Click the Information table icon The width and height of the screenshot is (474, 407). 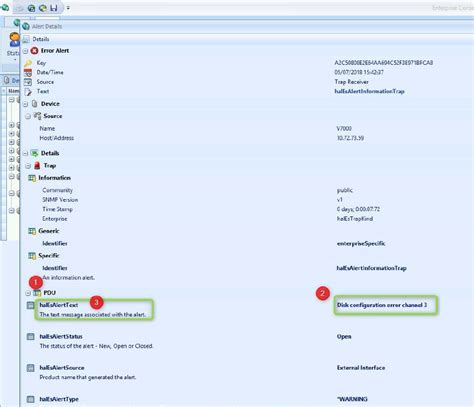point(32,178)
